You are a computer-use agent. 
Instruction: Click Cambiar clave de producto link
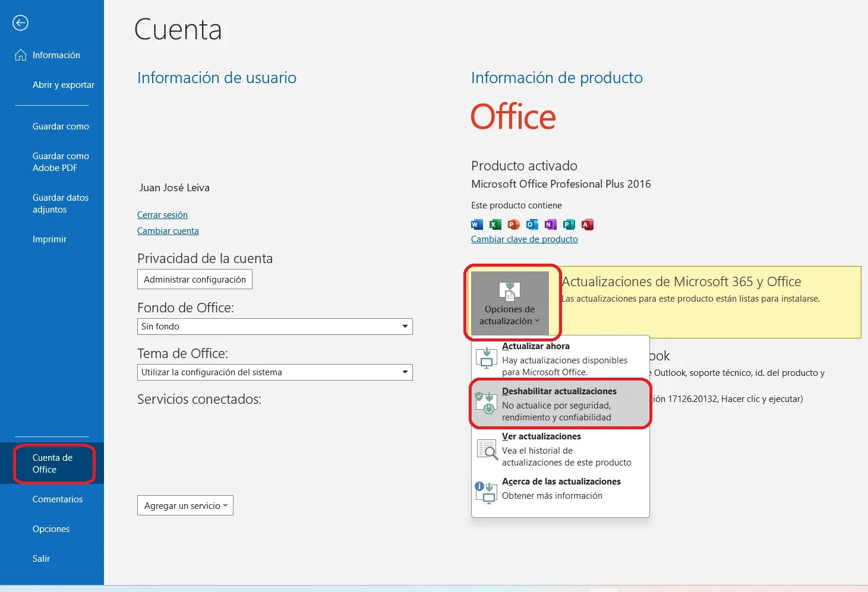(525, 239)
